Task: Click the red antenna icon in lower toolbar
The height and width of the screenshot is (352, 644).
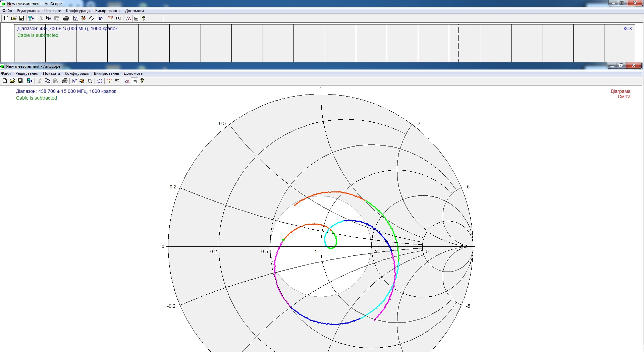Action: coord(109,81)
